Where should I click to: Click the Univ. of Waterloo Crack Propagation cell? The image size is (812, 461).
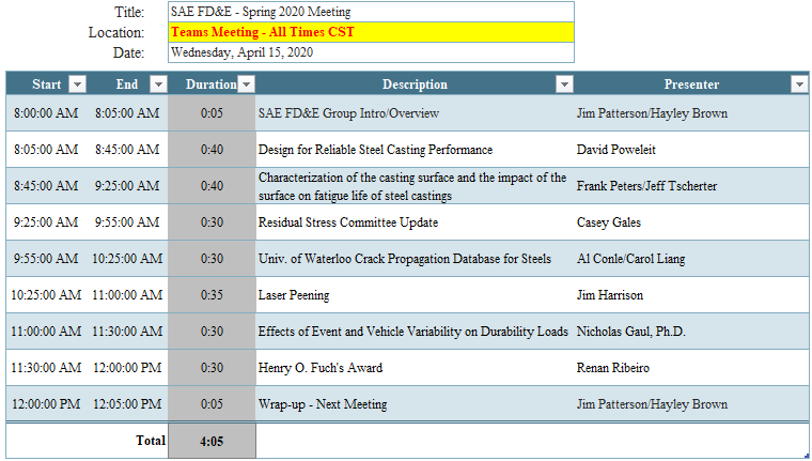click(x=414, y=259)
